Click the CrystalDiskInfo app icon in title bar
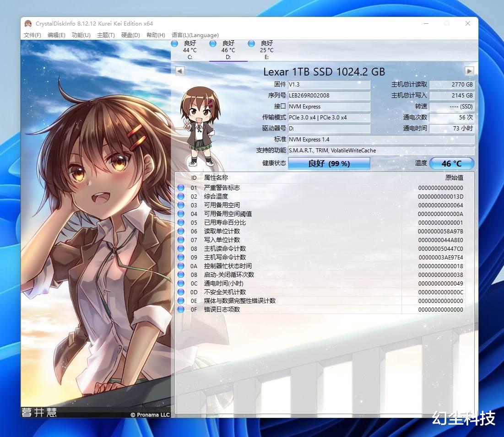Viewport: 504px width, 437px height. click(x=28, y=23)
